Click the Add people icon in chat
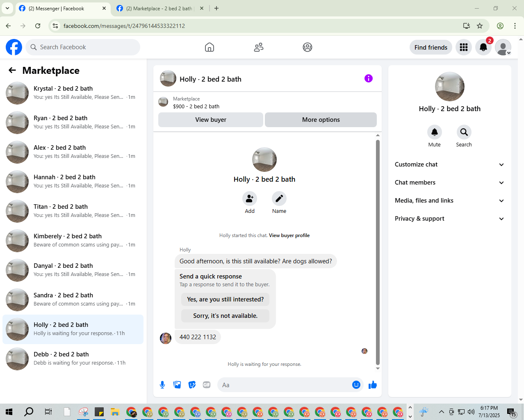Image resolution: width=524 pixels, height=420 pixels. pyautogui.click(x=250, y=199)
